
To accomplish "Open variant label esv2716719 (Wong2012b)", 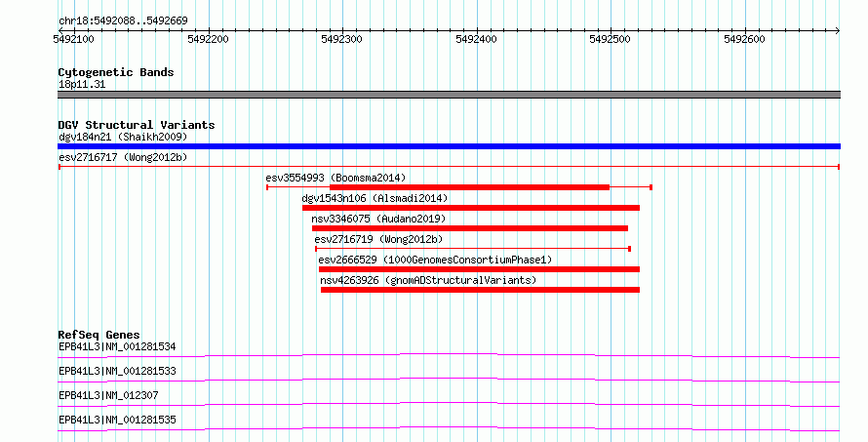I will point(378,239).
